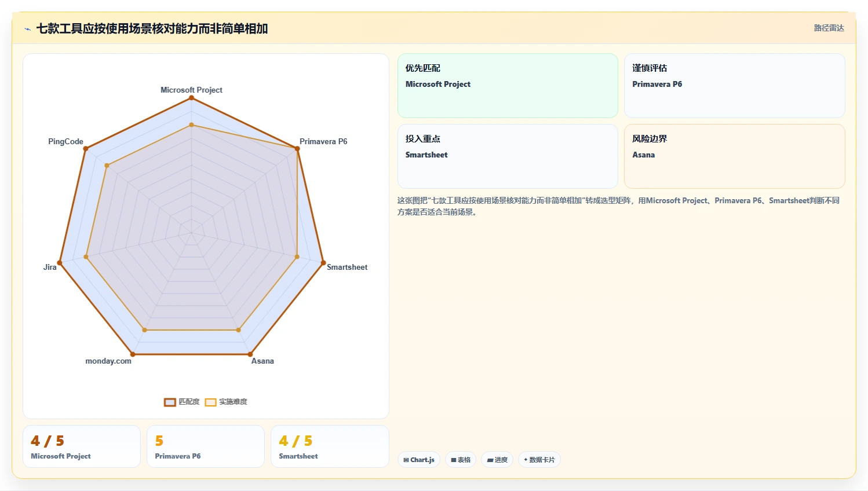The width and height of the screenshot is (868, 491).
Task: Click the Jira radar axis label
Action: [x=50, y=267]
